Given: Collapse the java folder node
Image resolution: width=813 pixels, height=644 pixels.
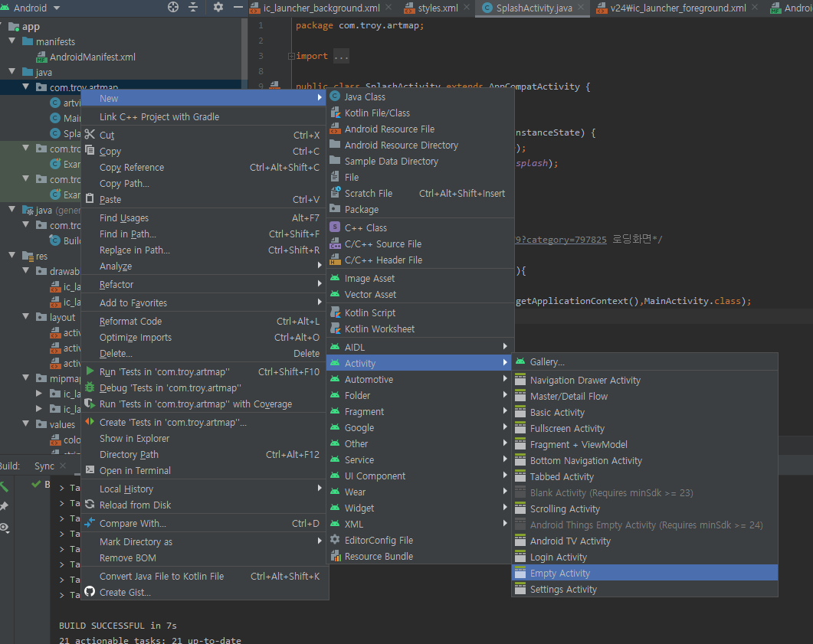Looking at the screenshot, I should coord(12,71).
